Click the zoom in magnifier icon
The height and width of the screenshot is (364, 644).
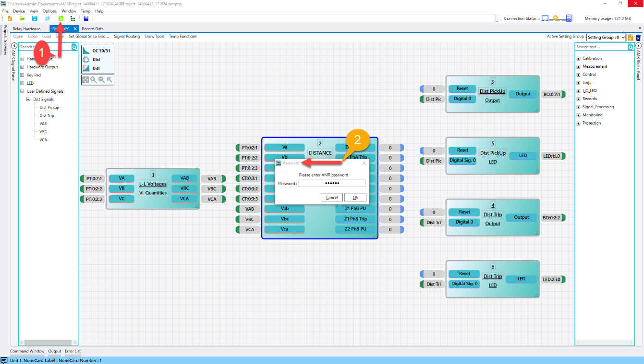pyautogui.click(x=93, y=80)
